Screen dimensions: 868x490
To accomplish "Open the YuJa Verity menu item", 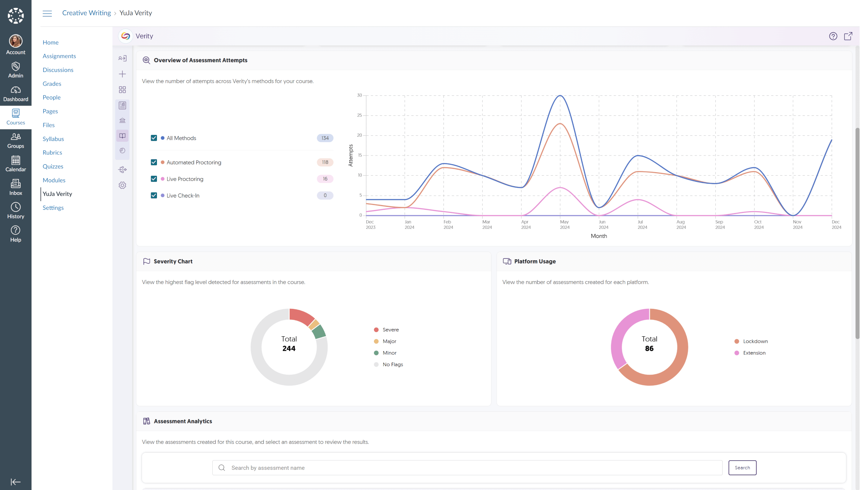I will tap(57, 194).
